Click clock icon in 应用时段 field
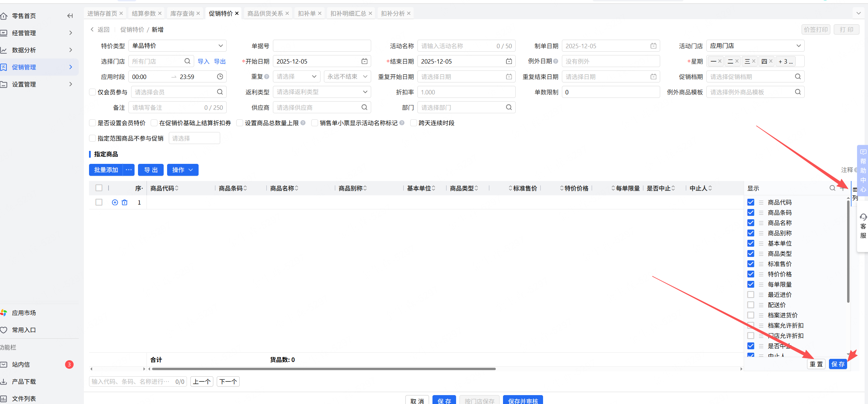 pyautogui.click(x=220, y=77)
